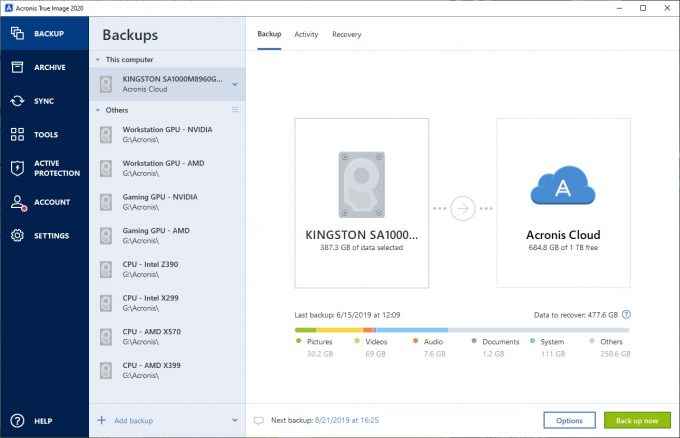Click disk icon for CPU - AMD X399
This screenshot has height=438, width=680.
pos(106,370)
